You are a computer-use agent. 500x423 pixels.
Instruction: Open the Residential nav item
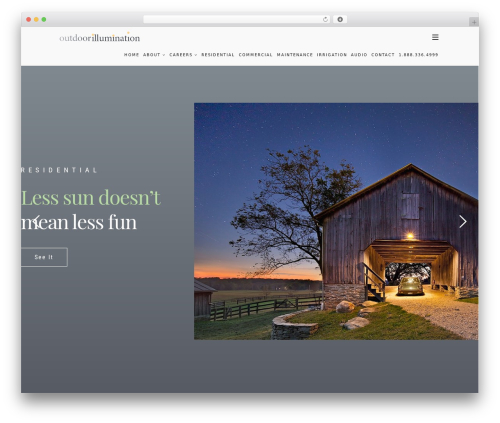(218, 55)
